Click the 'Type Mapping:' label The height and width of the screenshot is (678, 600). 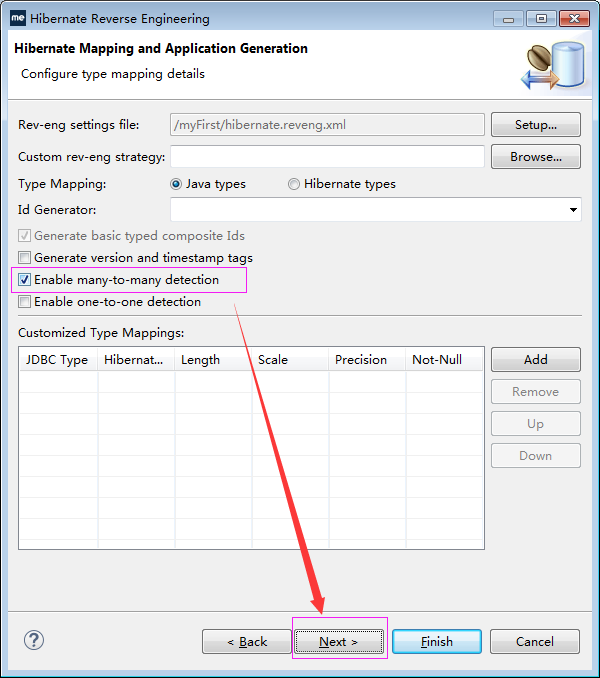pos(62,184)
